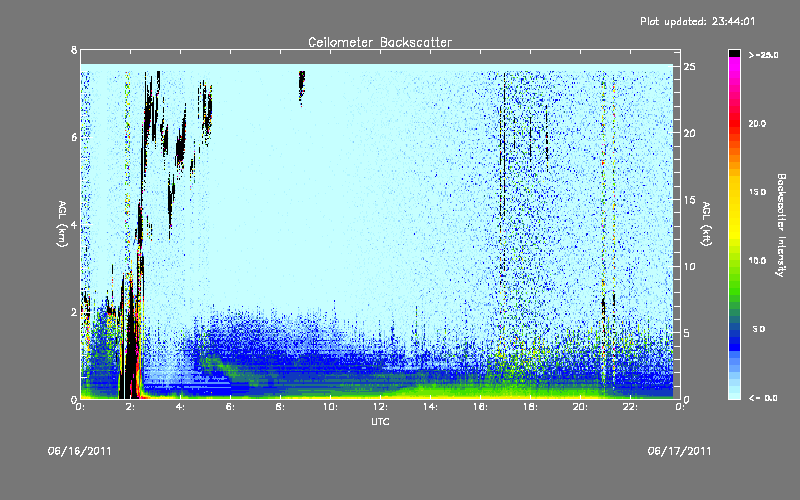Select the "AGL (km)" axis label

[62, 224]
